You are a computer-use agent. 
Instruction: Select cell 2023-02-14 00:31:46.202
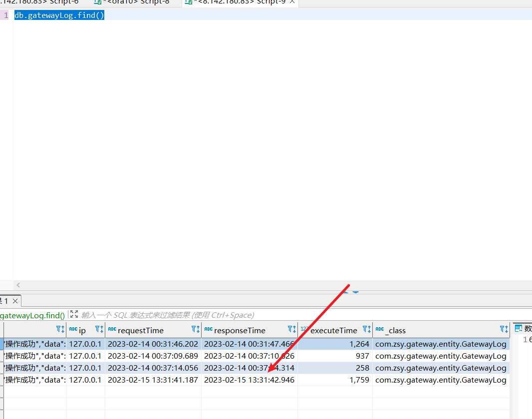point(153,344)
